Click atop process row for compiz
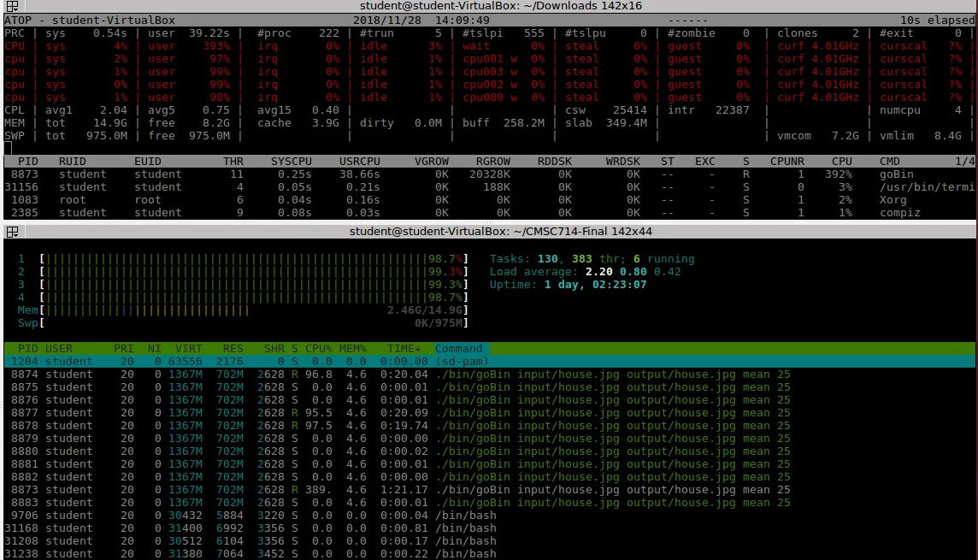The width and height of the screenshot is (978, 560). (x=490, y=213)
